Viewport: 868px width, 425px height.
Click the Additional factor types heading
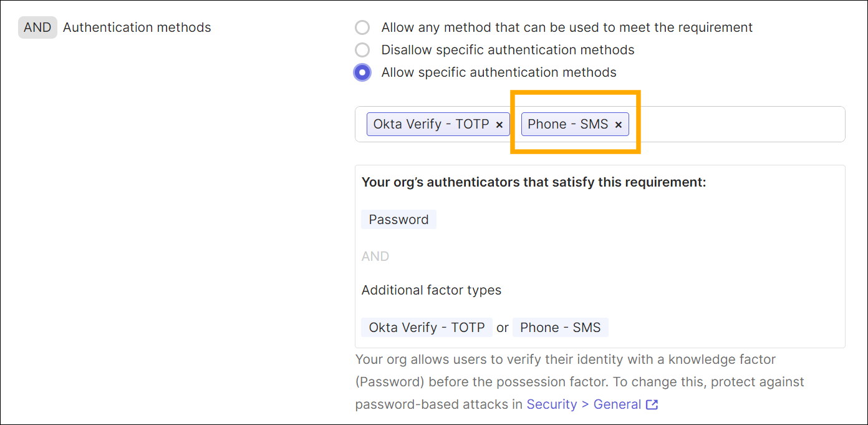432,290
